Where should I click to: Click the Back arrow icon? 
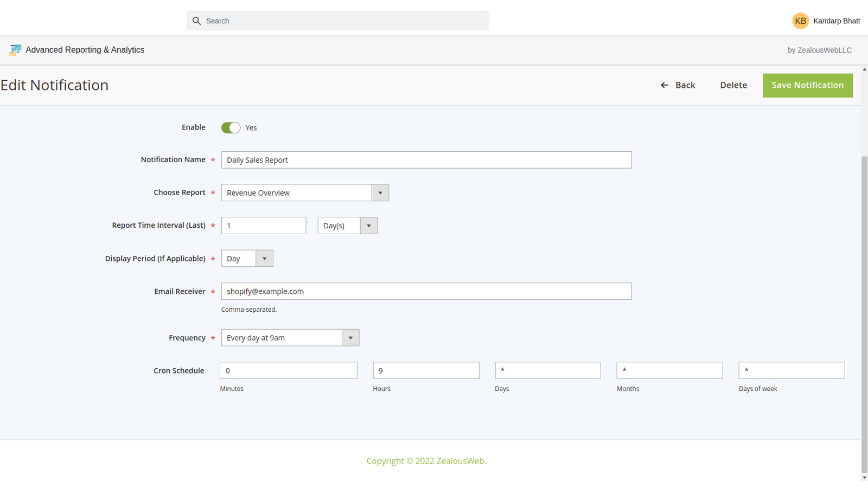pos(665,85)
